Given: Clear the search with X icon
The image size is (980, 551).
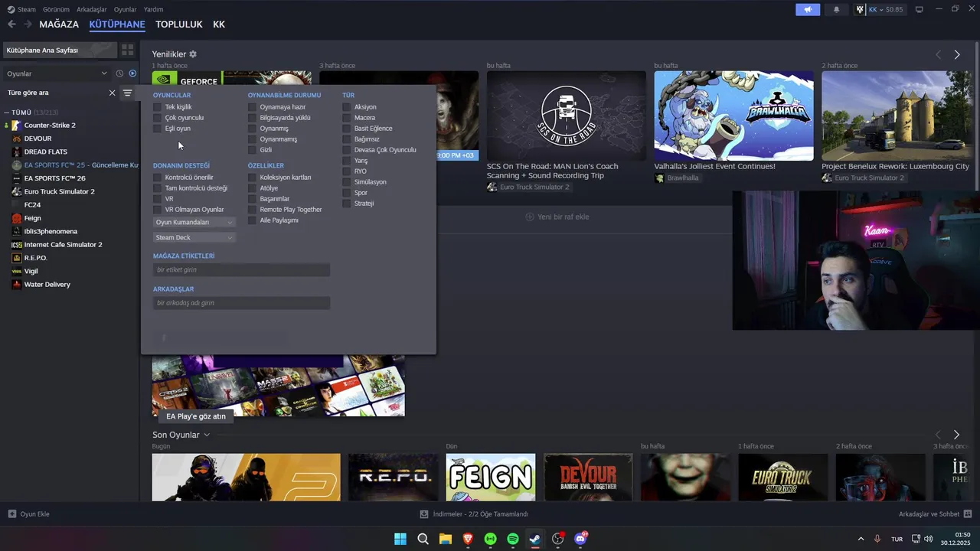Looking at the screenshot, I should (112, 93).
